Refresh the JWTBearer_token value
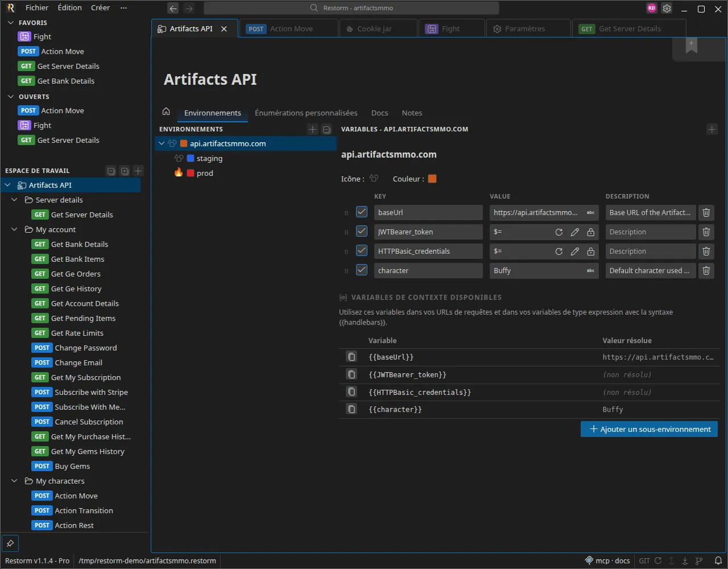728x569 pixels. click(x=559, y=232)
